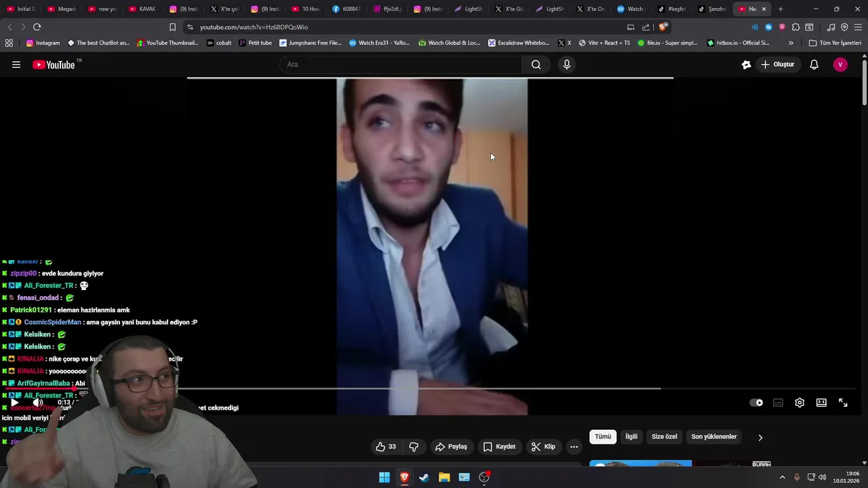Viewport: 868px width, 488px height.
Task: Open Tüm Yer İşaretleri folder
Action: click(x=835, y=43)
